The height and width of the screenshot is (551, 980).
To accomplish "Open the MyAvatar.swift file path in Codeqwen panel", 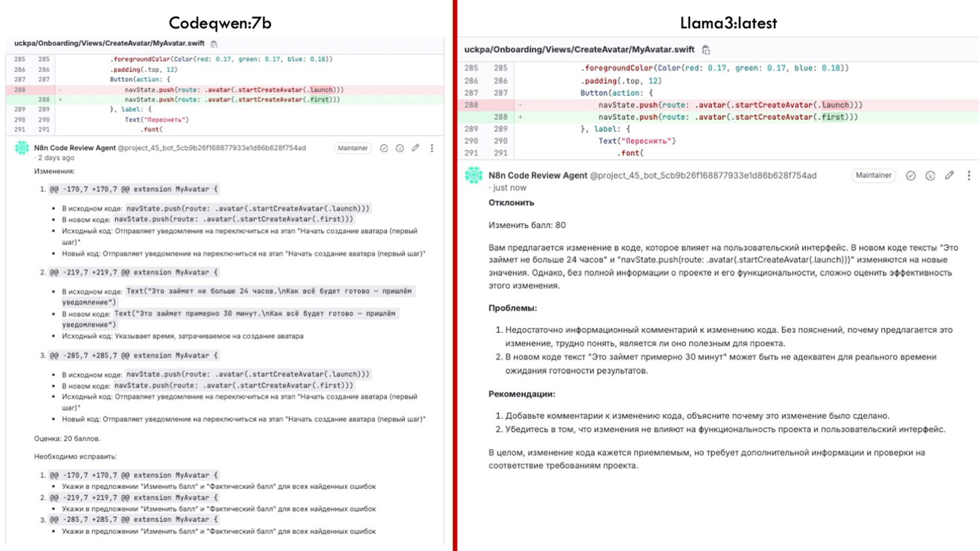I will (x=109, y=43).
